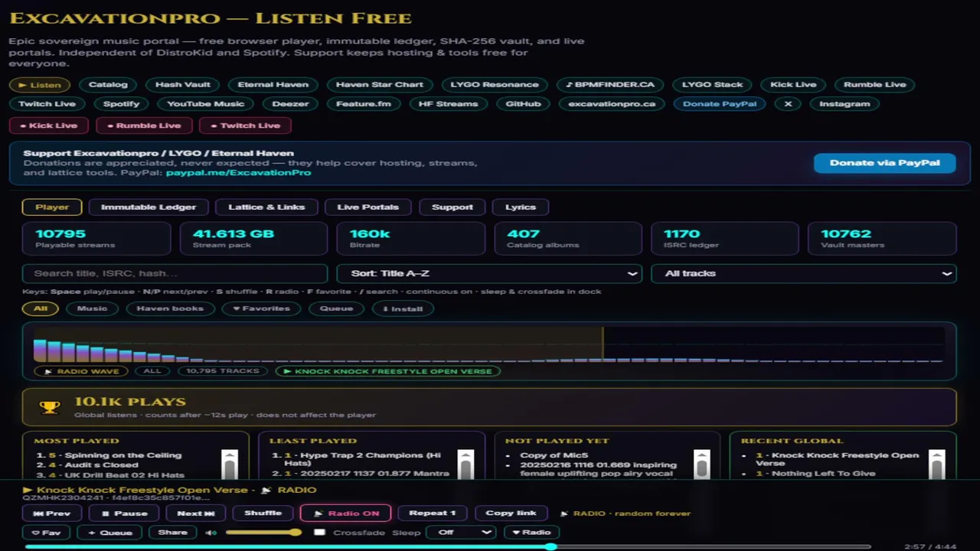Click the Share button
This screenshot has width=980, height=551.
click(173, 533)
